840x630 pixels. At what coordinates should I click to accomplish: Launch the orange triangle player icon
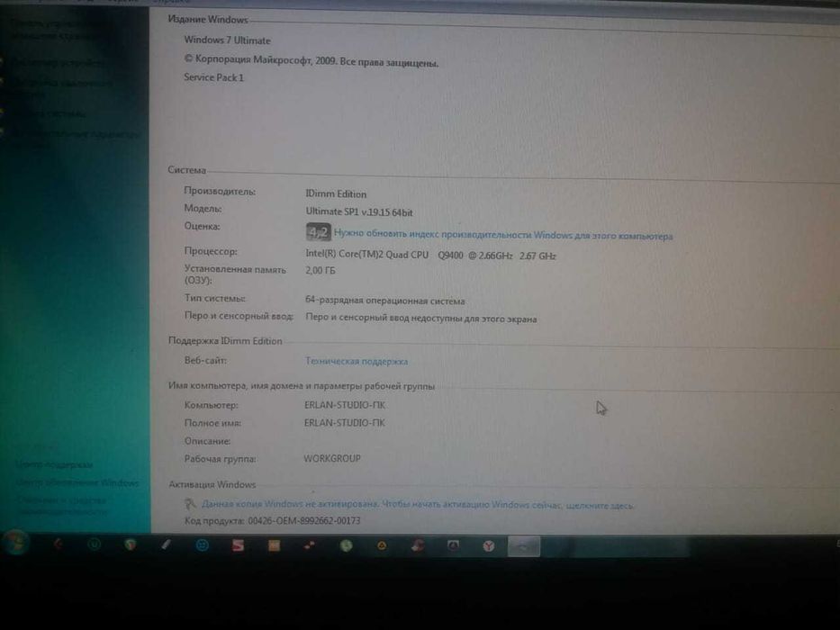[382, 546]
